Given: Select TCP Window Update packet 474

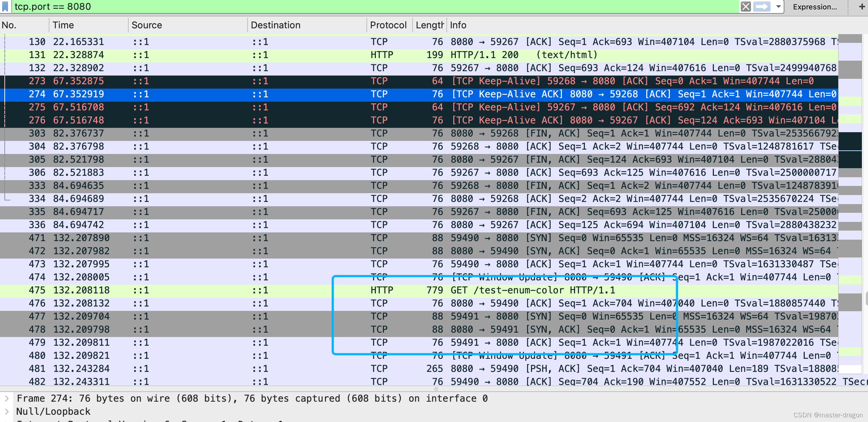Looking at the screenshot, I should click(419, 277).
